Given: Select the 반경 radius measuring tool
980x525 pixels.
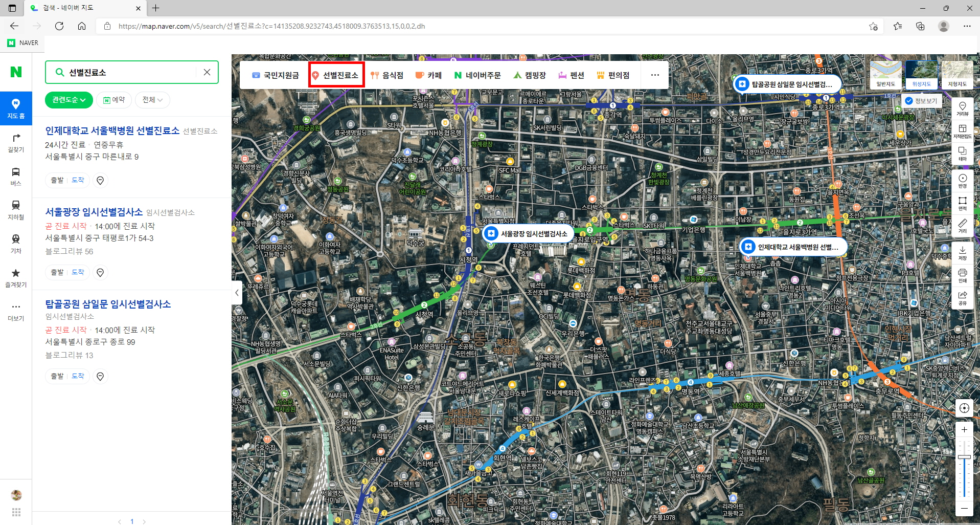Looking at the screenshot, I should (963, 181).
